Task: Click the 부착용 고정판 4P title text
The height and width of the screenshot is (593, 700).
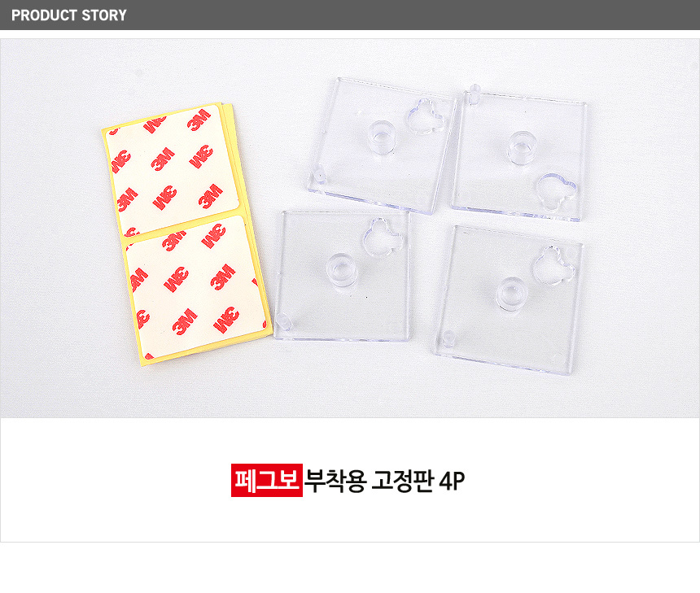Action: (384, 481)
